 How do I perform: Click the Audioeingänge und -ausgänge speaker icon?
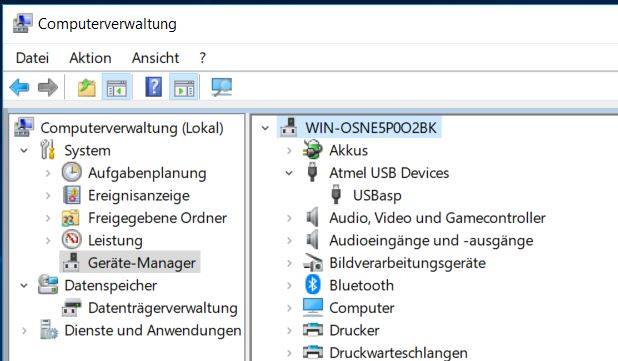click(312, 240)
